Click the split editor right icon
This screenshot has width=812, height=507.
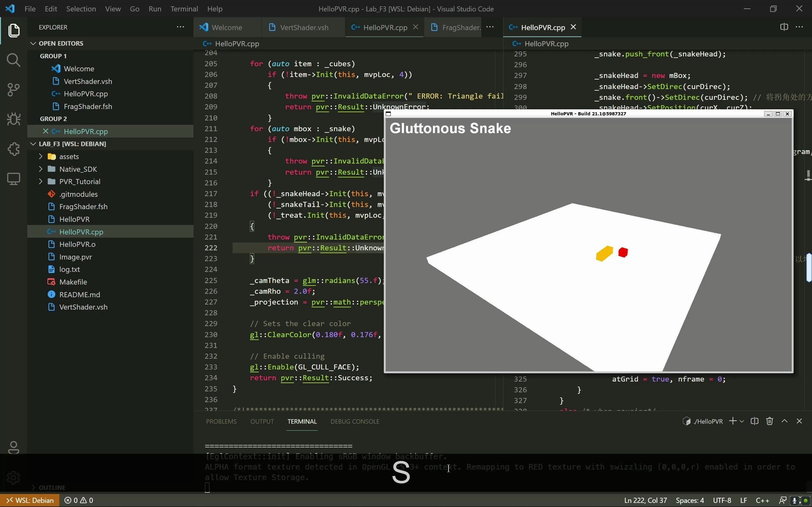point(784,27)
